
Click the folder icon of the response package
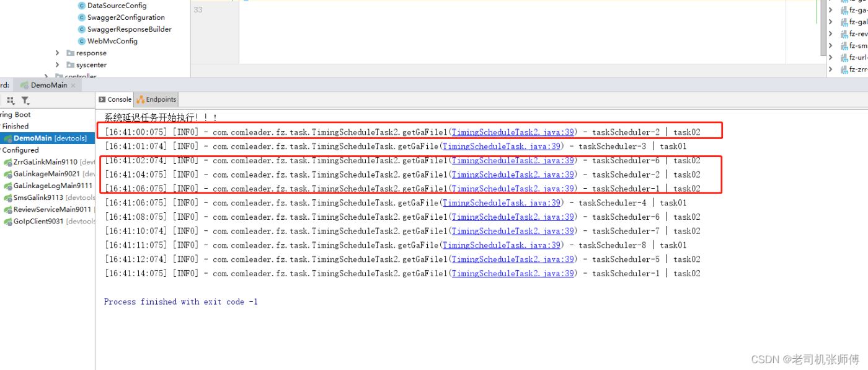point(70,53)
